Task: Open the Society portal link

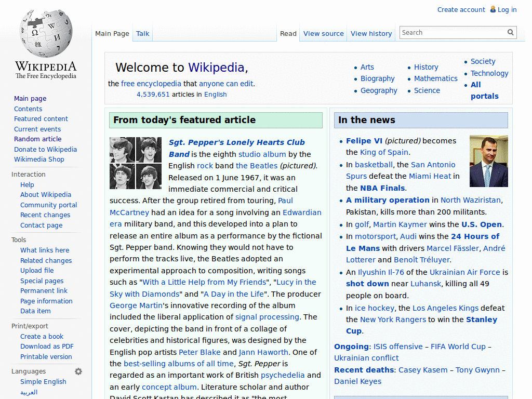Action: (483, 61)
